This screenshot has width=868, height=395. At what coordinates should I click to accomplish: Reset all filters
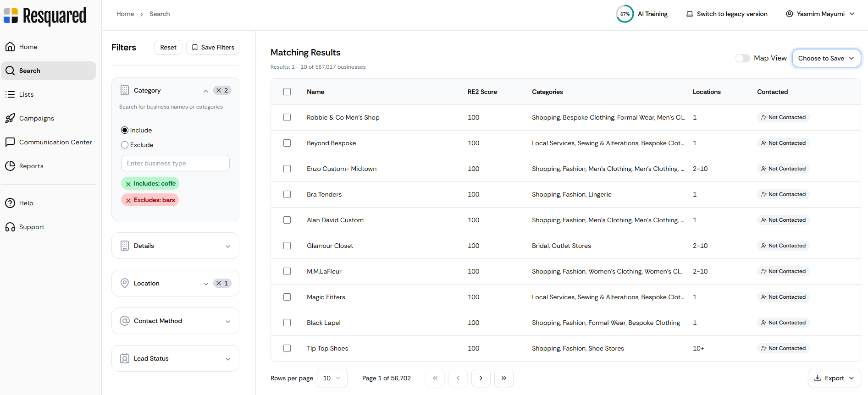pyautogui.click(x=168, y=47)
